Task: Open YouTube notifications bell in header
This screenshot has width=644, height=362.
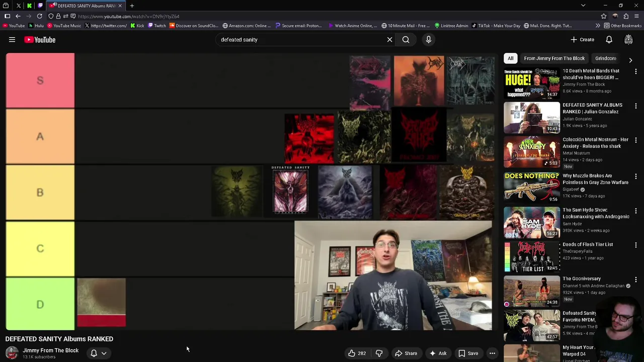Action: (609, 40)
